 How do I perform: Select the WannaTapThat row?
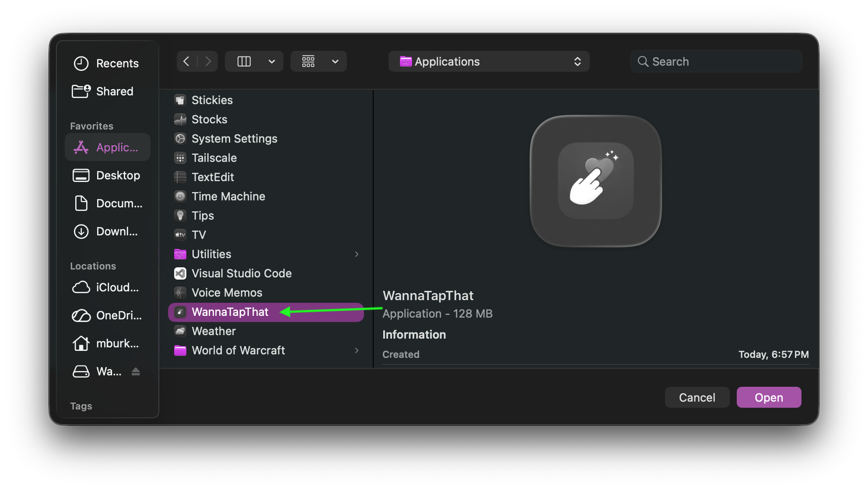tap(266, 312)
